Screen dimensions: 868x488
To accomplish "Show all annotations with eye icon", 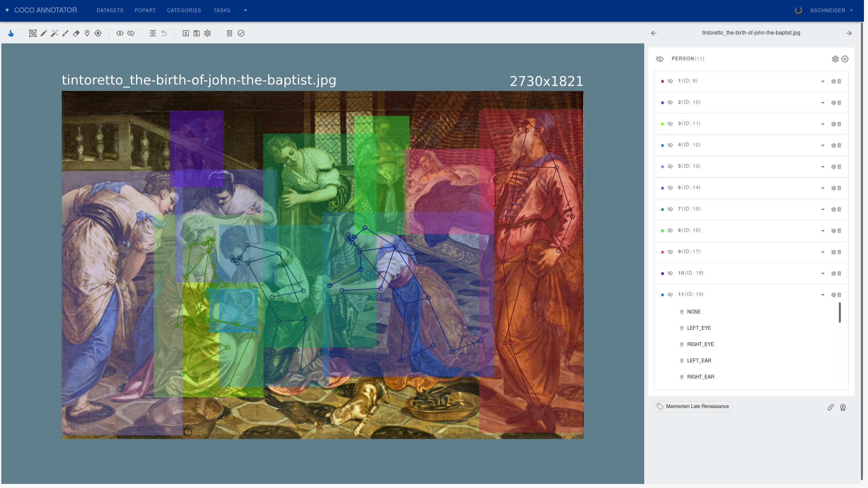I will point(120,33).
